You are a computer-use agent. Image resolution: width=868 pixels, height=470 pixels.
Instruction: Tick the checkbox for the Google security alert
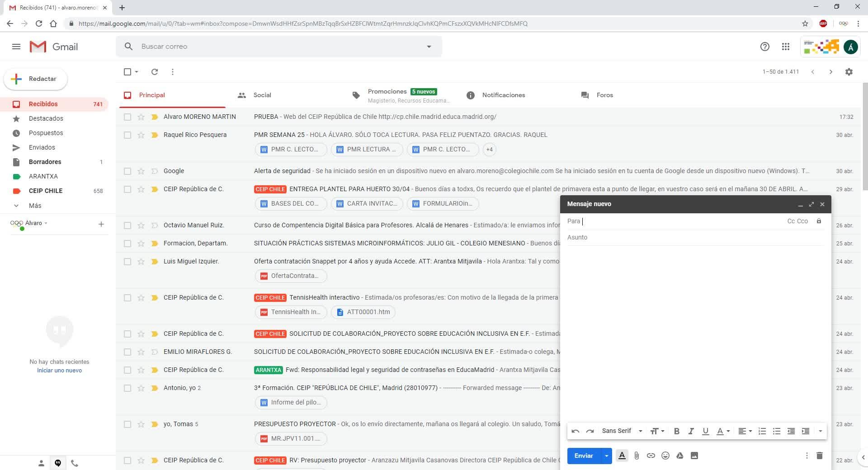(127, 171)
